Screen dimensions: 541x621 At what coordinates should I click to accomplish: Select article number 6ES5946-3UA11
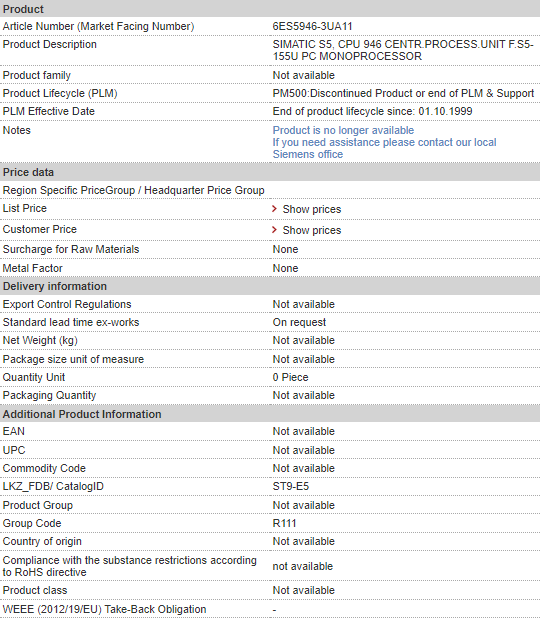(312, 27)
